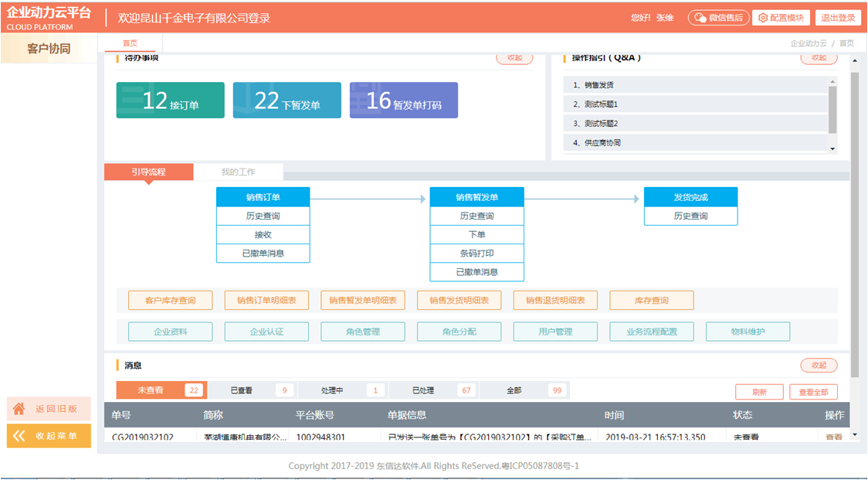Viewport: 868px width, 480px height.
Task: 打开「客户库存查询」报表
Action: (170, 300)
